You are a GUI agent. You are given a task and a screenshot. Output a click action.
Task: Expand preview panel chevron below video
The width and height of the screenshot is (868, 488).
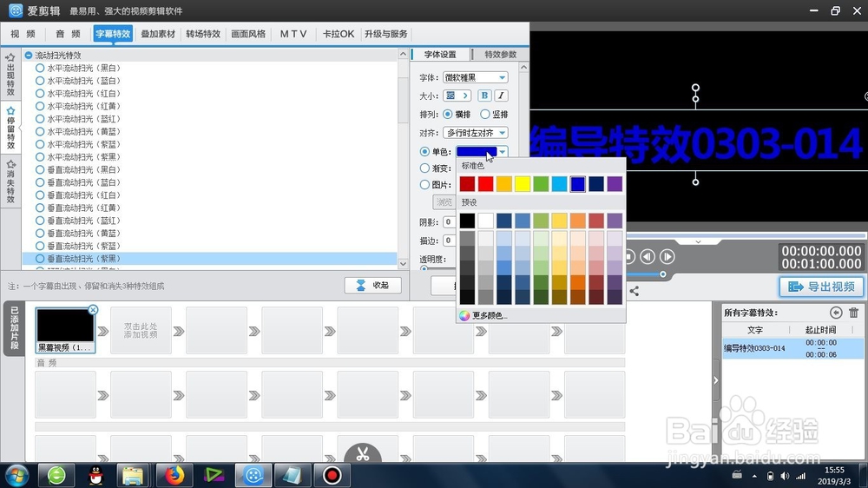[x=698, y=242]
